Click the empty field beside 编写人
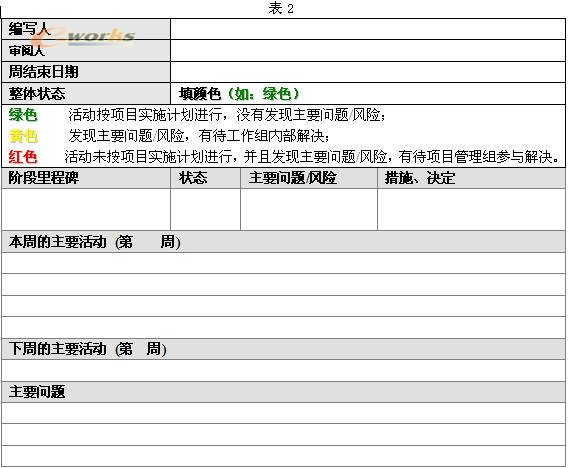 click(368, 29)
